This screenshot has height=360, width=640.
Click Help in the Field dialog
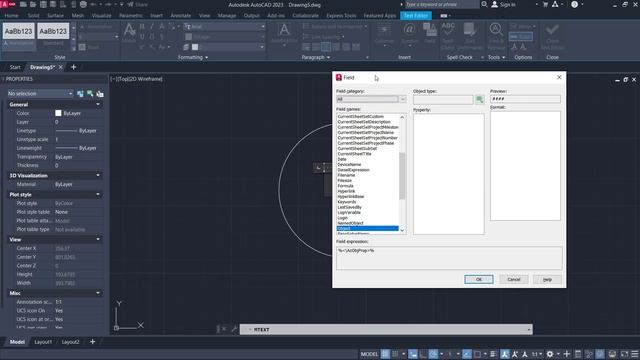pyautogui.click(x=547, y=280)
